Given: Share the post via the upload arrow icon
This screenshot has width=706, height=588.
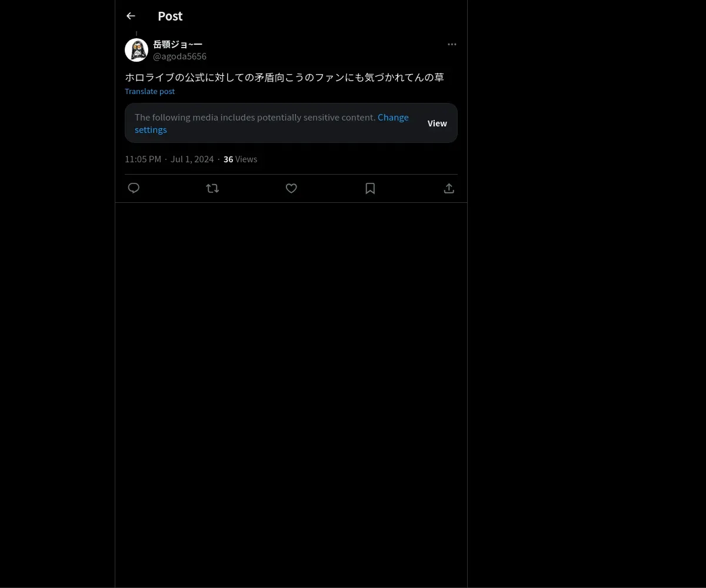Looking at the screenshot, I should pos(449,188).
